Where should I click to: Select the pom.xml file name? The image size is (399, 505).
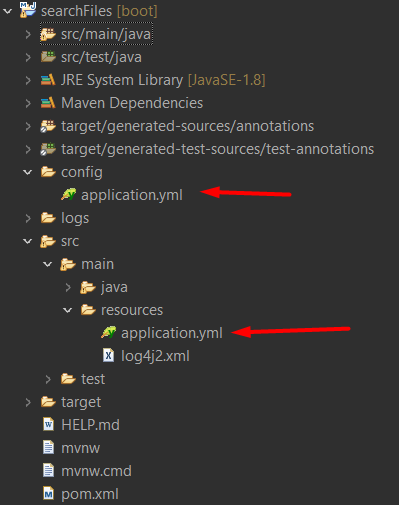(90, 494)
